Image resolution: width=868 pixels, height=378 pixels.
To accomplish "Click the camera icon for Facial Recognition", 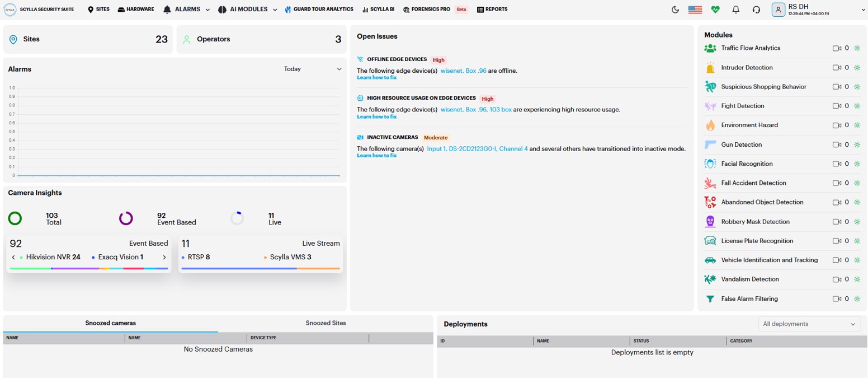I will coord(837,164).
